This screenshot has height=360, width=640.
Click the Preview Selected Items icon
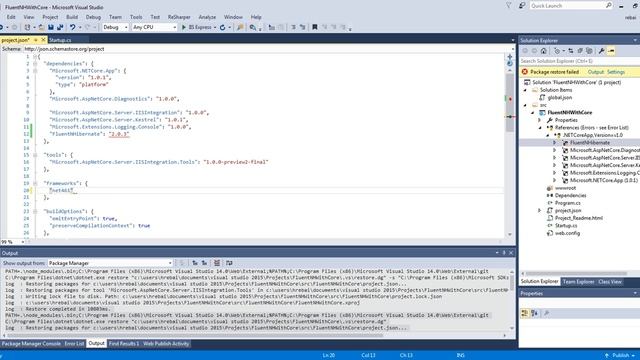[611, 51]
